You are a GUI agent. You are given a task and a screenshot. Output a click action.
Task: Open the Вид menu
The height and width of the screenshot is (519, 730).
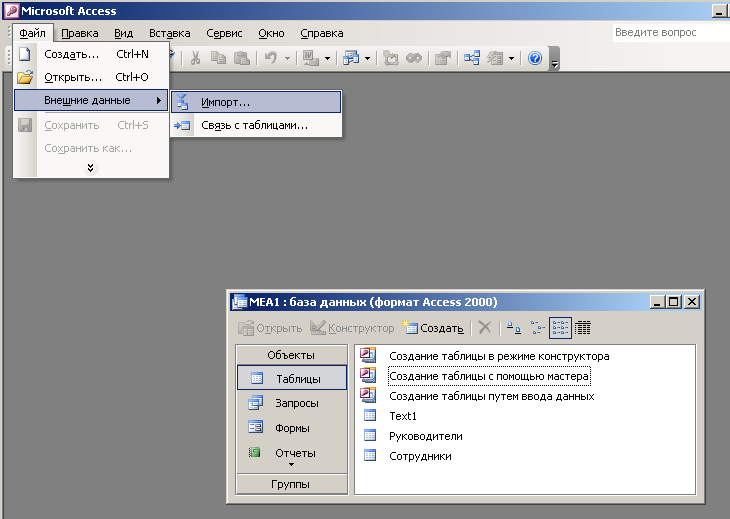123,34
